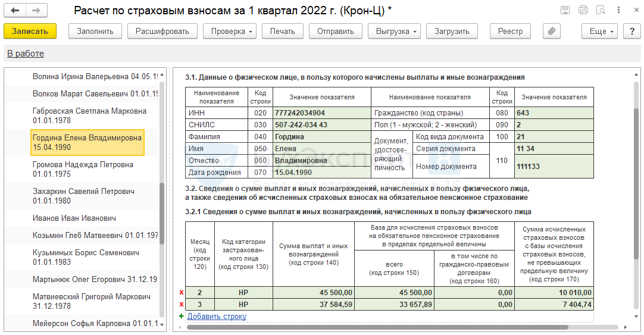Open the Еще dropdown menu

(x=599, y=31)
